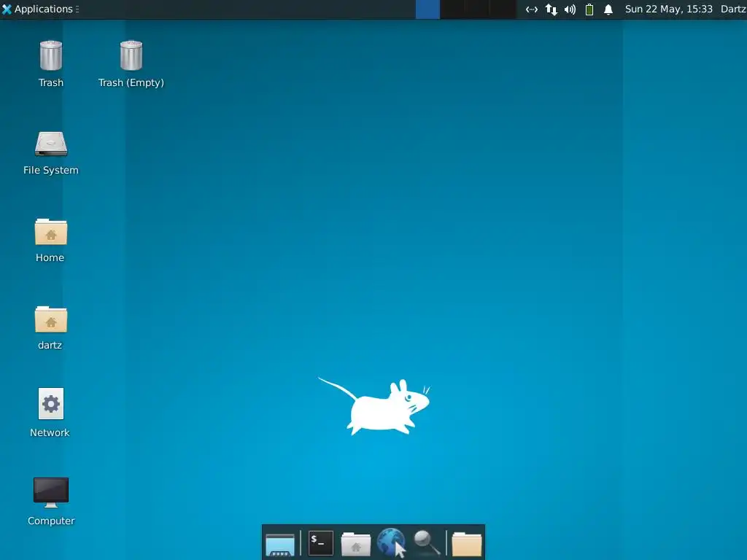
Task: Open the Dartz user menu
Action: [x=733, y=9]
